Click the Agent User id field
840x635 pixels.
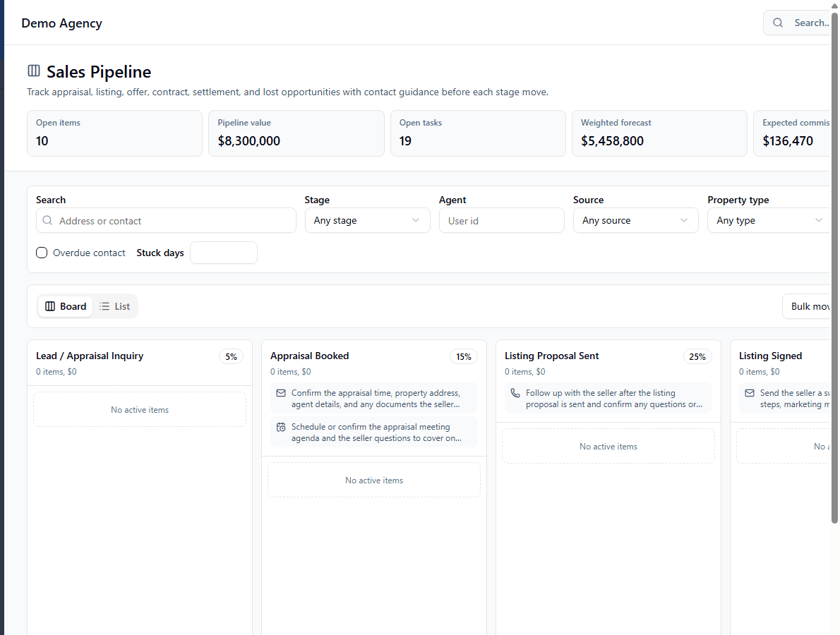pos(502,221)
